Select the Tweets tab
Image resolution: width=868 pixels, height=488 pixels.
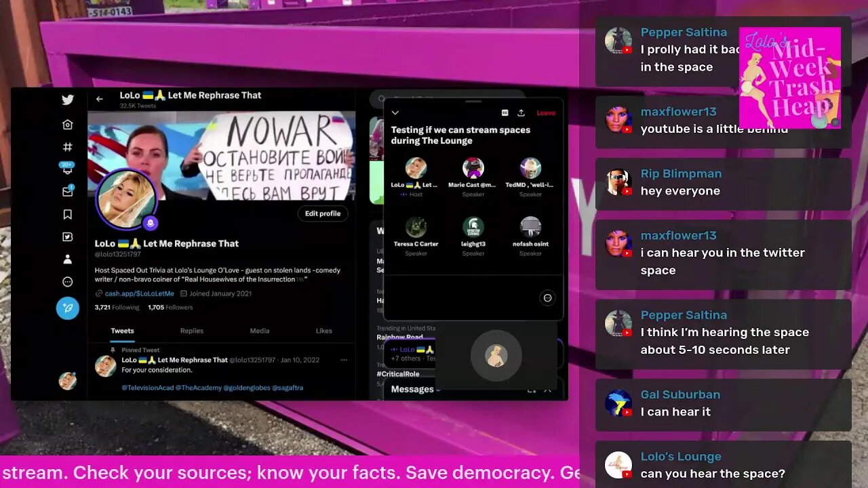tap(122, 331)
